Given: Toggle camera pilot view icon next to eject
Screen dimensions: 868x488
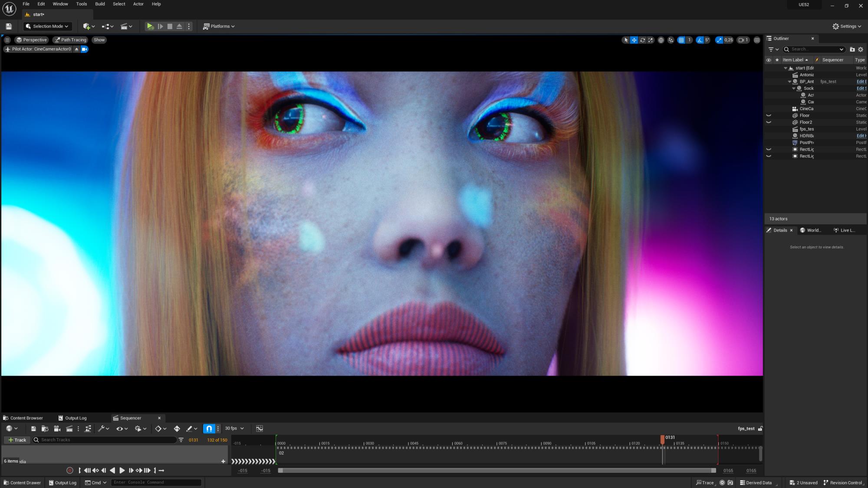Looking at the screenshot, I should [x=85, y=49].
